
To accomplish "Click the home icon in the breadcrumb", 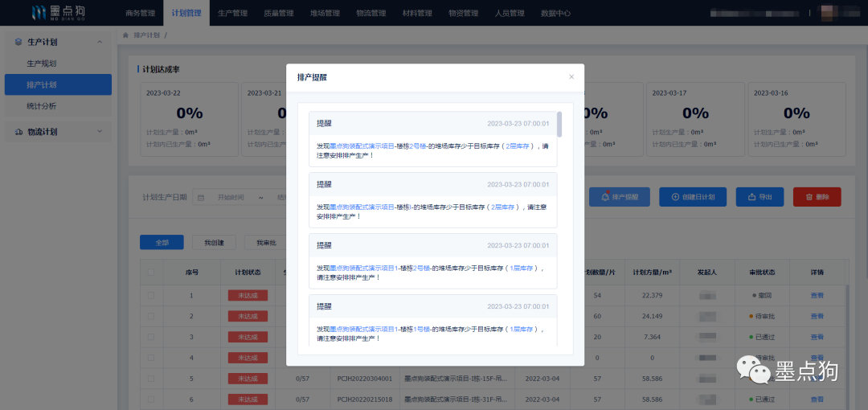I will point(126,35).
